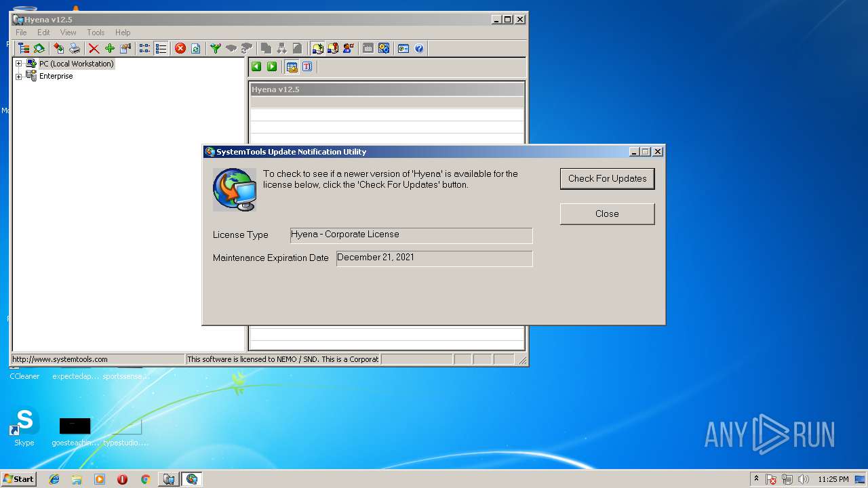Open Internet Explorer from the taskbar
868x488 pixels.
click(54, 479)
